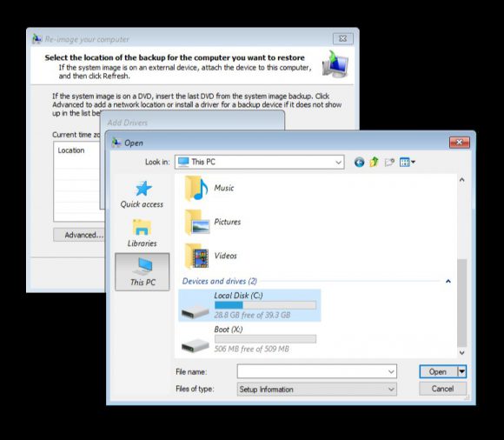Click the Open dialog title bar icon
This screenshot has height=440, width=504.
[x=116, y=142]
